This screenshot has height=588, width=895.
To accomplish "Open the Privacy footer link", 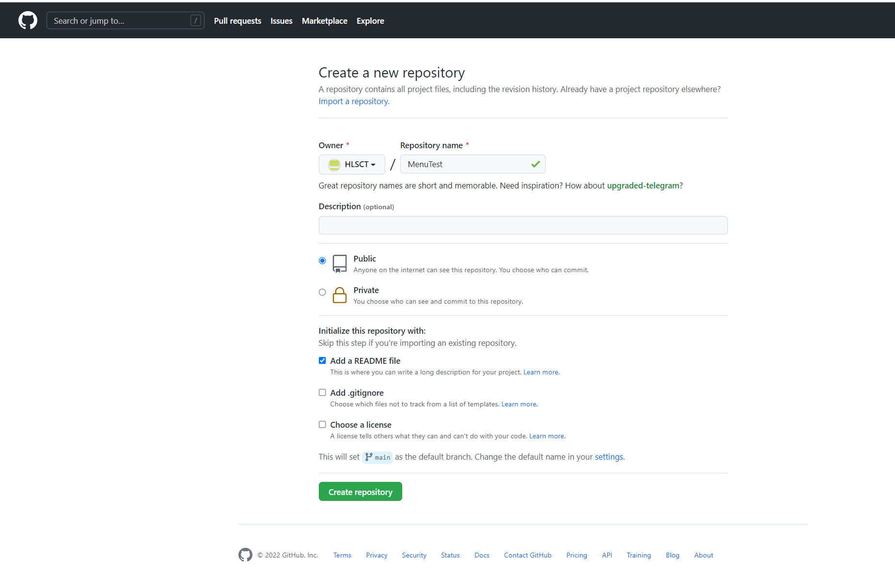I will 377,555.
